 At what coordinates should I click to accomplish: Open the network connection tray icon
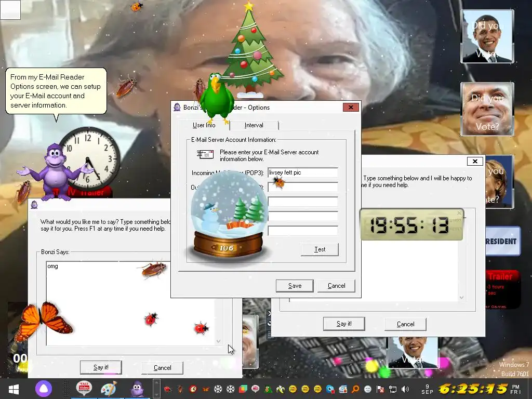coord(393,389)
